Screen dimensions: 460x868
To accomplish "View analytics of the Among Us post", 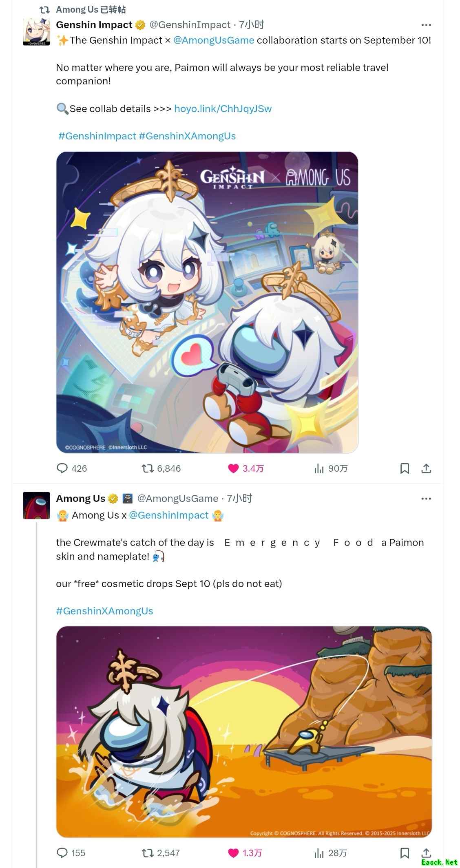I will pos(330,853).
